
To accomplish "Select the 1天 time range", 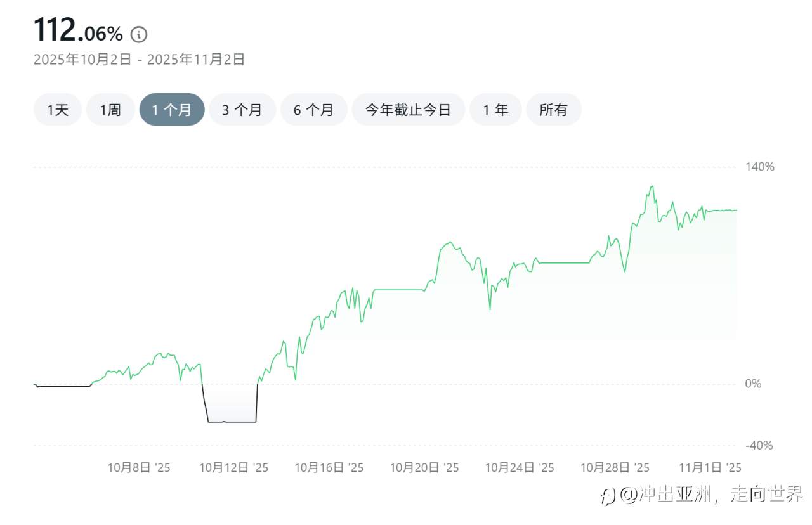I will point(58,110).
